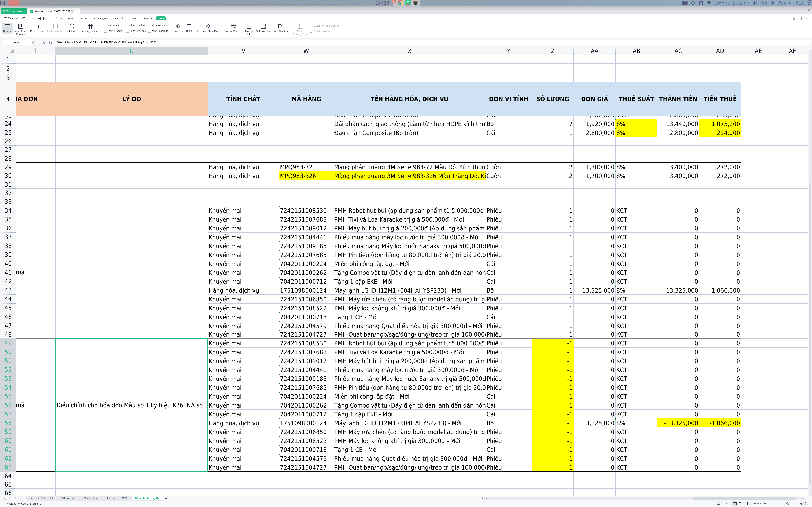Disable the View Gridlines checkbox
Viewport: 812px width, 507px height.
coord(128,26)
